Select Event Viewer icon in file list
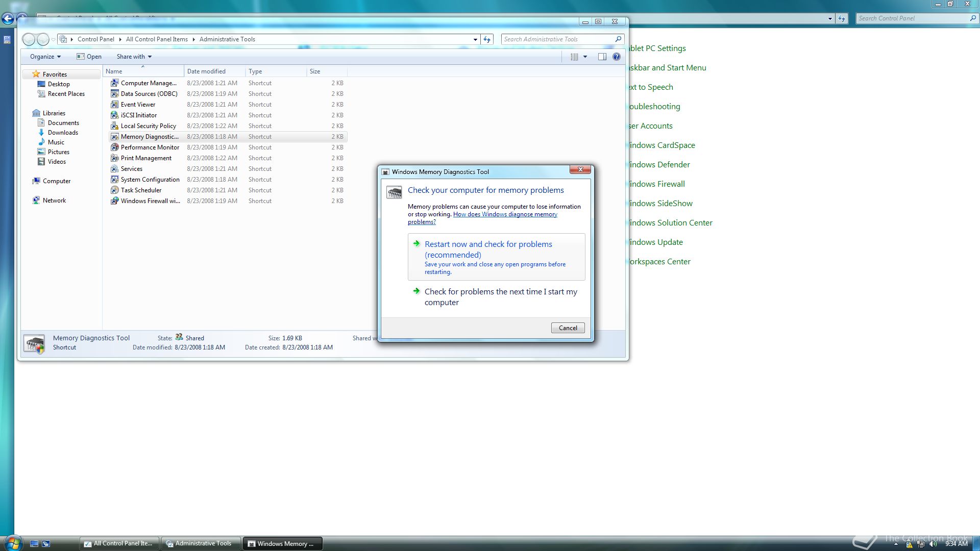 (x=115, y=105)
